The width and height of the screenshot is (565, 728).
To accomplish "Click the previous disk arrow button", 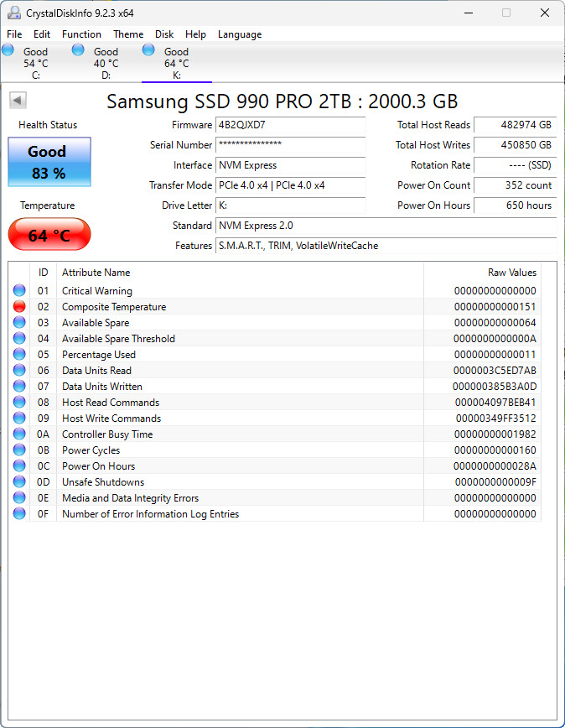I will 18,101.
